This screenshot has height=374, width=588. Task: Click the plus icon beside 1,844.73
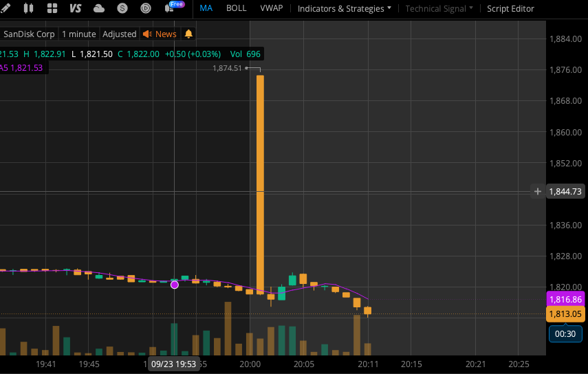pyautogui.click(x=537, y=192)
